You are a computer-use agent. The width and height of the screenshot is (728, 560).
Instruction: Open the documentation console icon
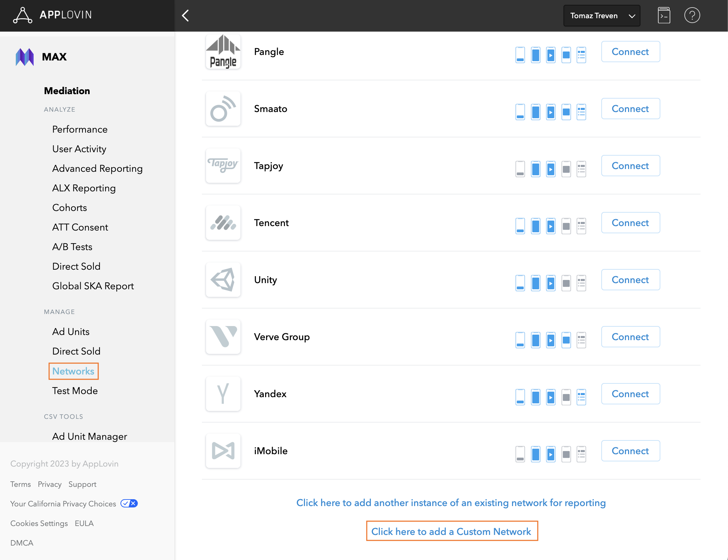pos(664,15)
